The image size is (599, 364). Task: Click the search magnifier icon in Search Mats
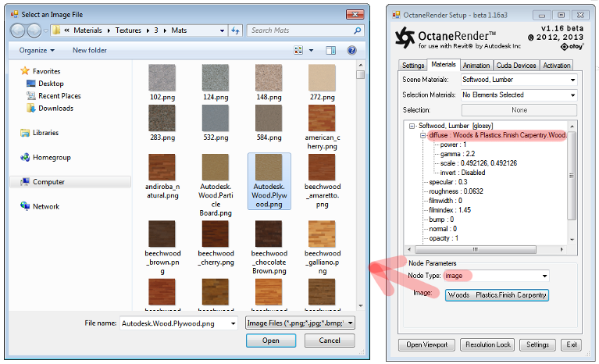point(357,30)
